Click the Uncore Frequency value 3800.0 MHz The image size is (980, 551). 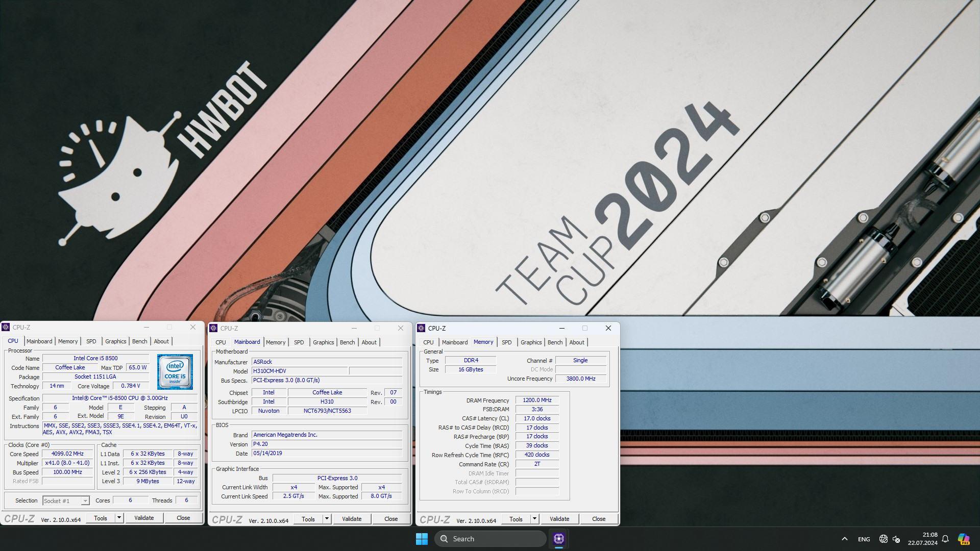(581, 379)
